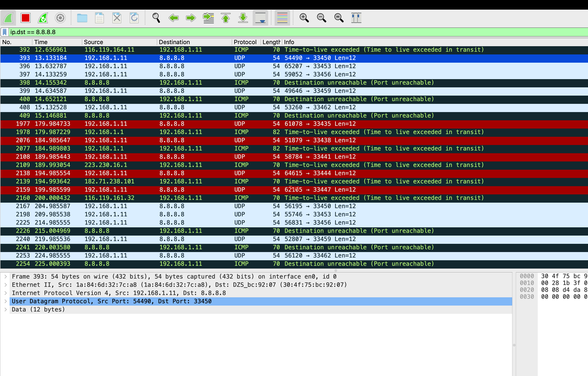
Task: Zoom in the packet text
Action: coord(304,18)
